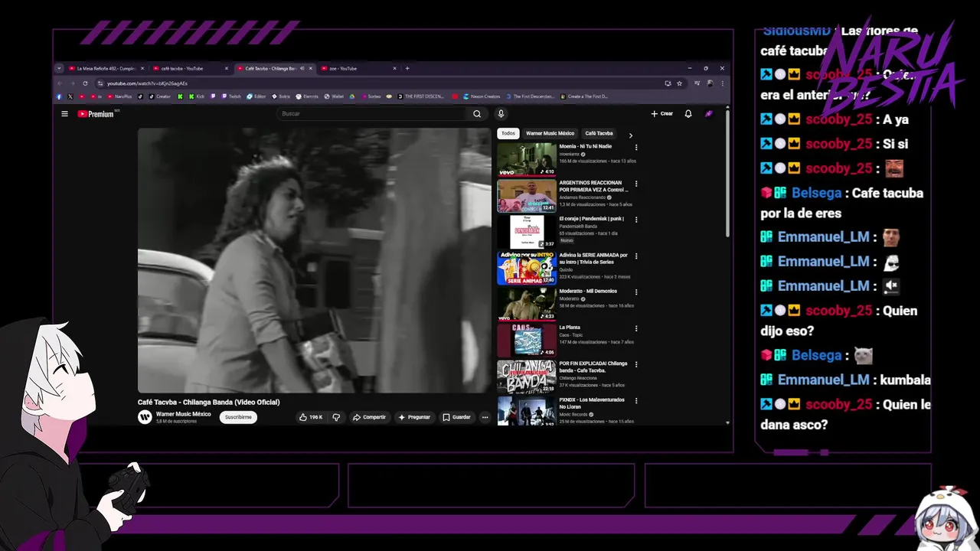The image size is (980, 551).
Task: Open options for Moenia video
Action: 636,148
